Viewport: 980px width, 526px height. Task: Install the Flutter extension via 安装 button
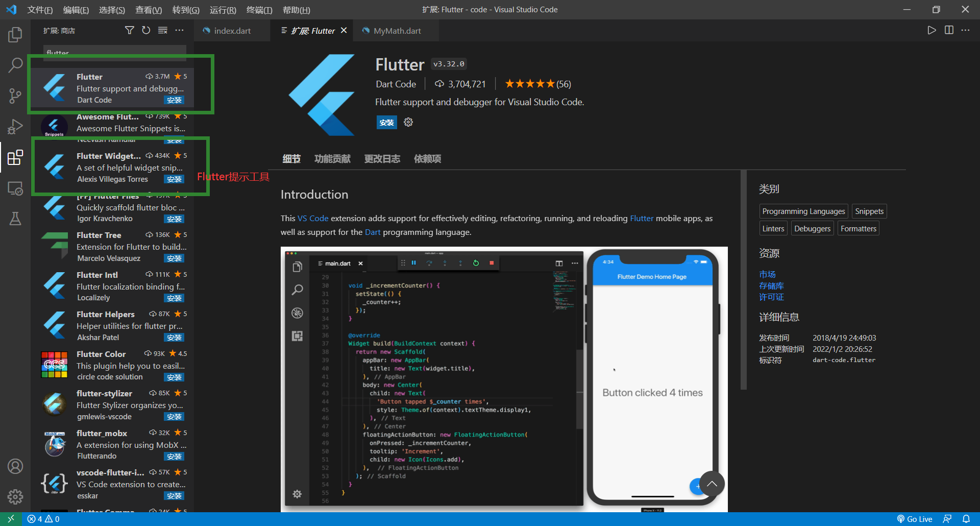(386, 123)
